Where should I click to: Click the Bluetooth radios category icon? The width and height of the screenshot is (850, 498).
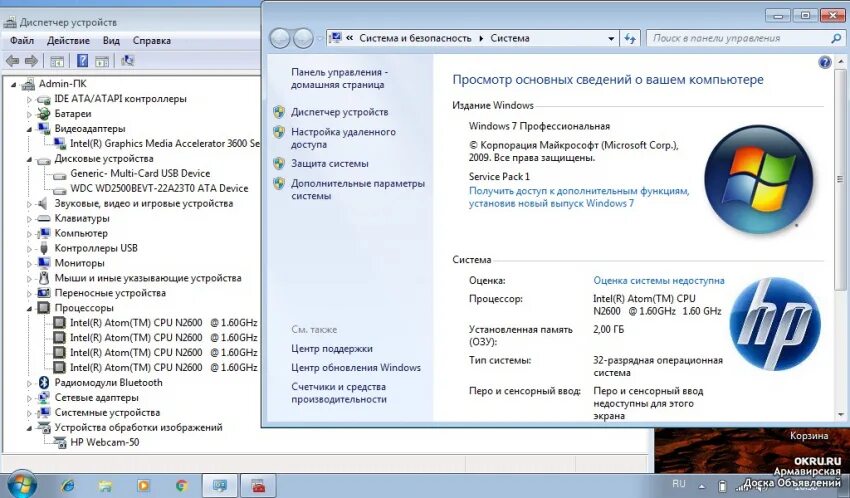[44, 383]
